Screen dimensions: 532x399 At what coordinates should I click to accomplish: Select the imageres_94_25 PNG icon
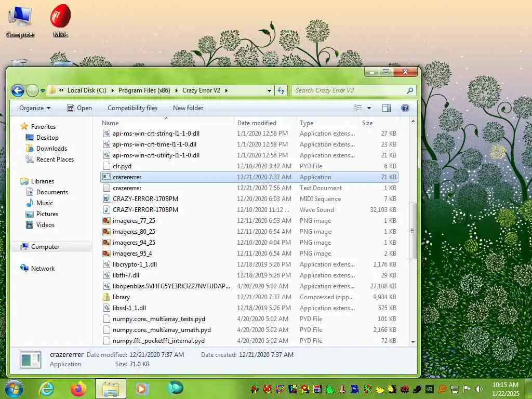[x=107, y=242]
